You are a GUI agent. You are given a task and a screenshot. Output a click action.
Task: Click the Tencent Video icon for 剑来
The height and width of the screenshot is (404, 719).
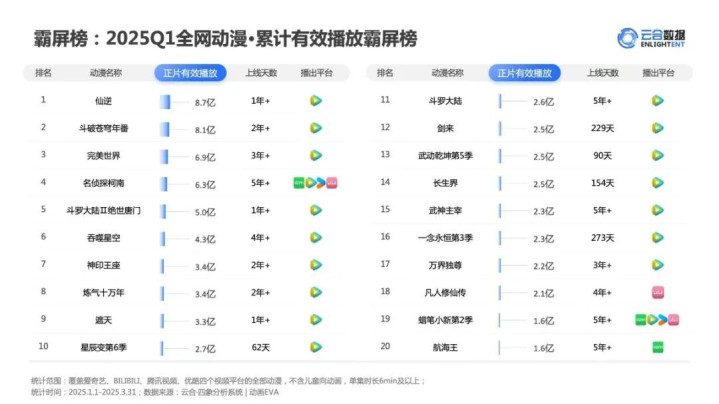[658, 128]
